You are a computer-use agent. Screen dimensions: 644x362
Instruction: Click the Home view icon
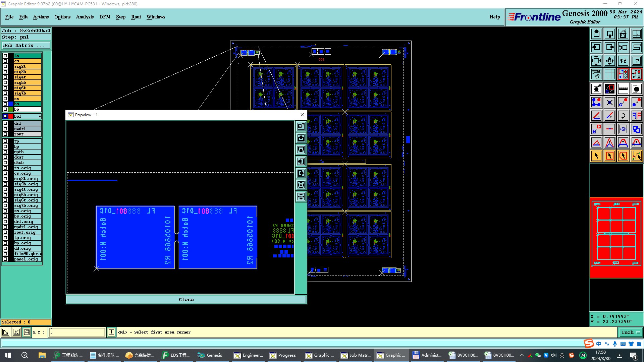(x=623, y=34)
